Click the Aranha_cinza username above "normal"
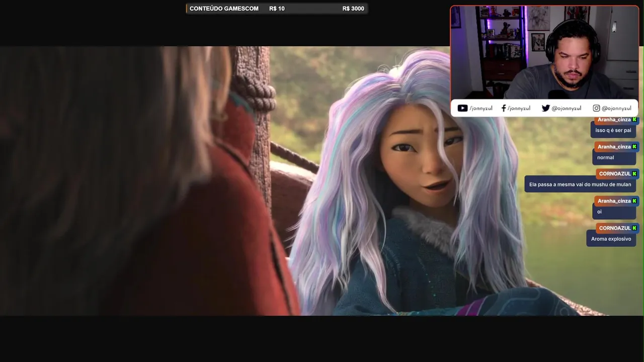 (614, 147)
